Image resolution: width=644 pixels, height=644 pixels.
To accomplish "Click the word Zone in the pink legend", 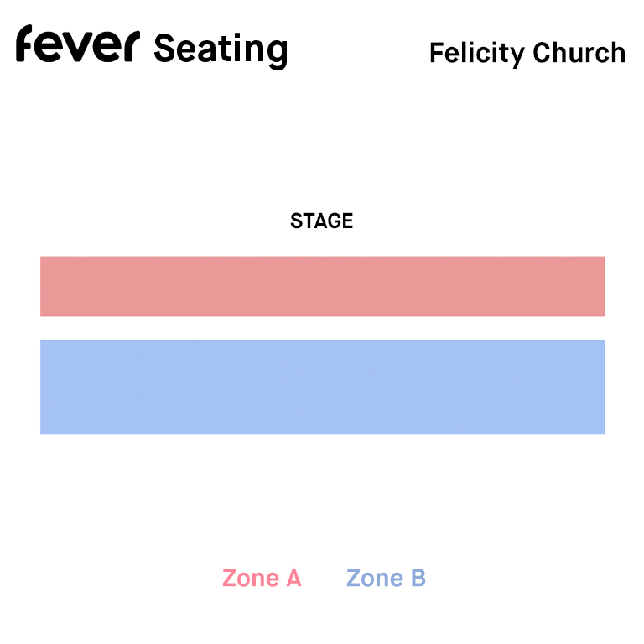I will (x=251, y=578).
